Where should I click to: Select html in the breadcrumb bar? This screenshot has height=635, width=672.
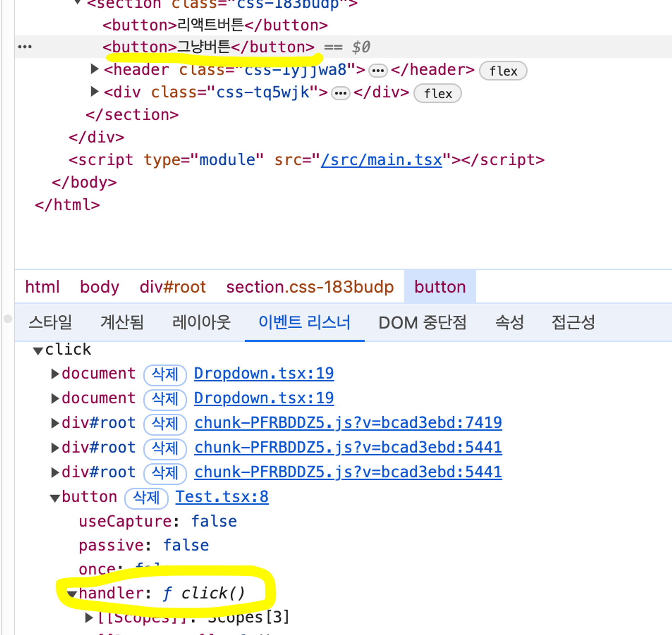(x=42, y=287)
